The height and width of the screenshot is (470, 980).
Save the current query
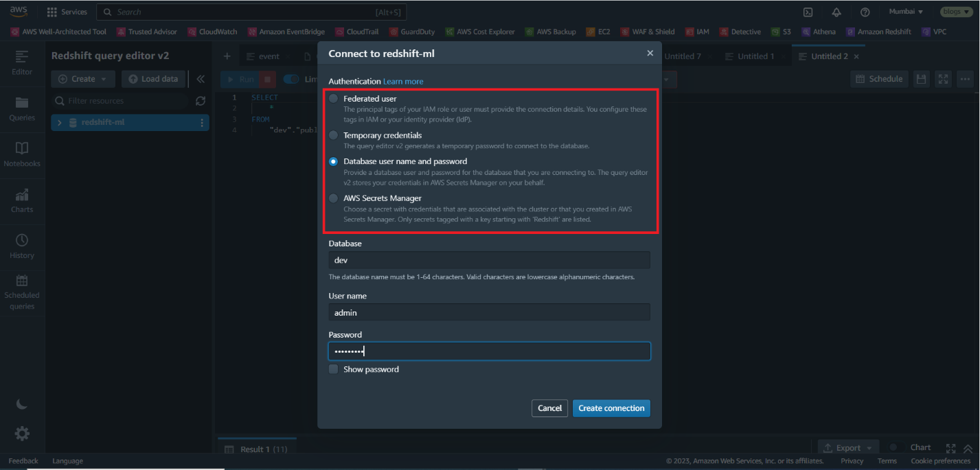coord(922,79)
